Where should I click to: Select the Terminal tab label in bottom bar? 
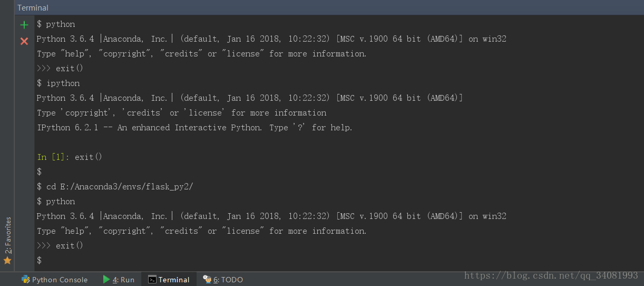point(174,280)
